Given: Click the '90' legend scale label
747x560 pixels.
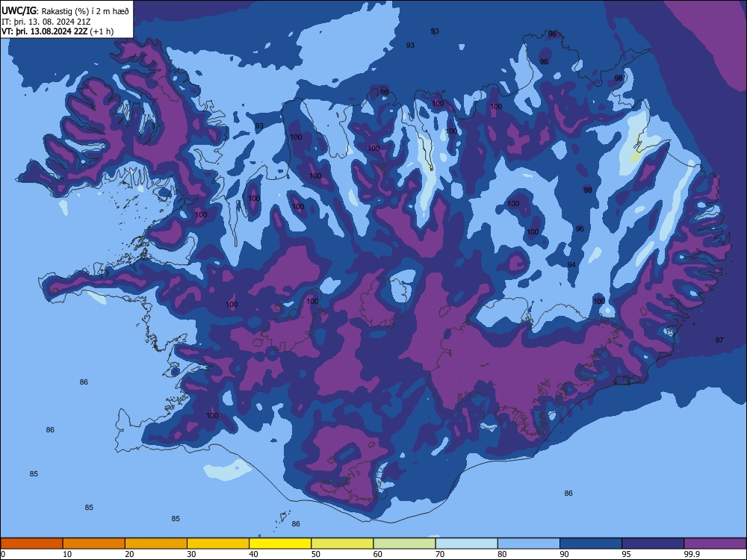Looking at the screenshot, I should 564,554.
